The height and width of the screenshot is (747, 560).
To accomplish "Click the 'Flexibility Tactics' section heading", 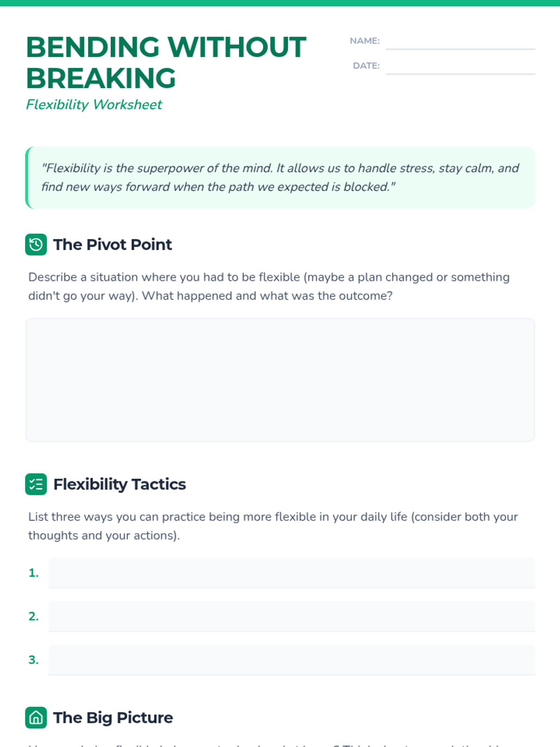I will pyautogui.click(x=119, y=484).
